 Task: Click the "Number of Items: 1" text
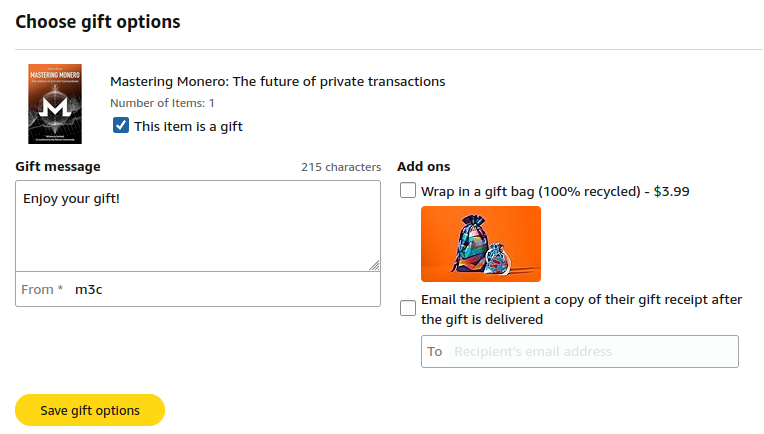click(162, 103)
